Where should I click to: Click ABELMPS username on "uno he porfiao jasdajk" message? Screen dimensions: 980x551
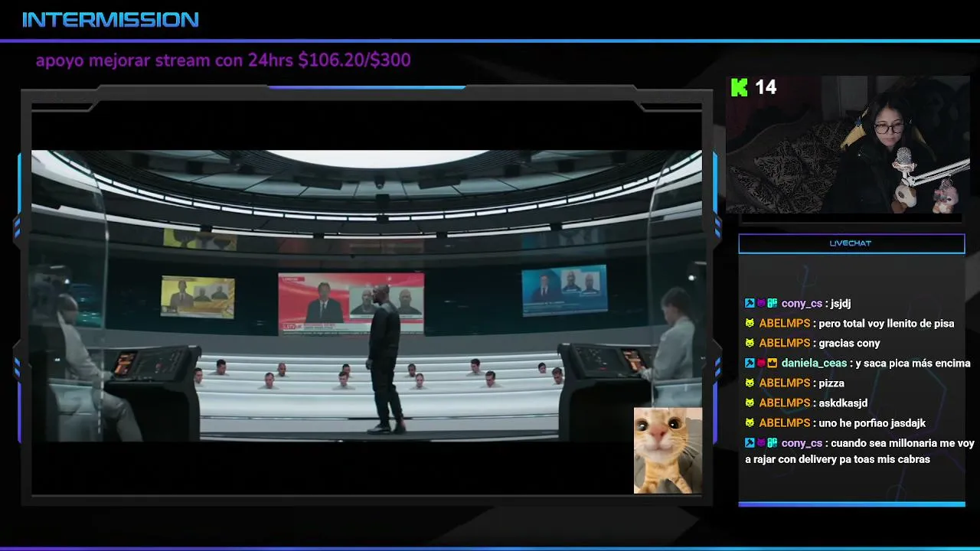pyautogui.click(x=785, y=423)
